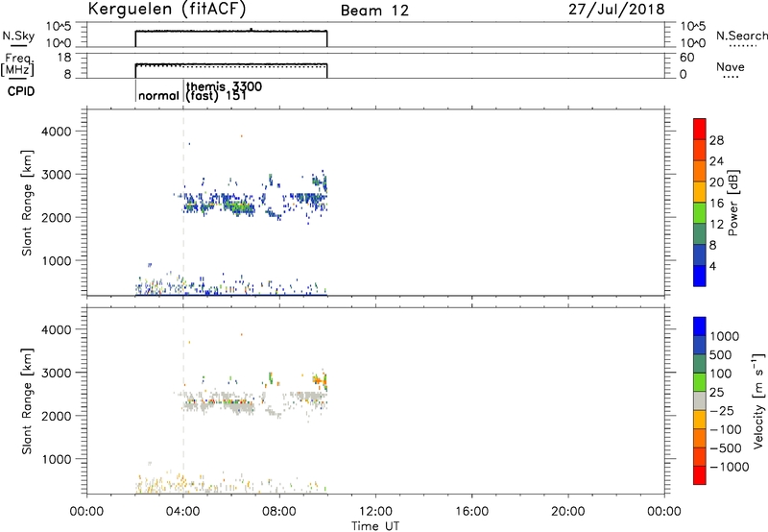Image resolution: width=768 pixels, height=532 pixels.
Task: Select the 'N.Search' legend label
Action: pos(742,36)
